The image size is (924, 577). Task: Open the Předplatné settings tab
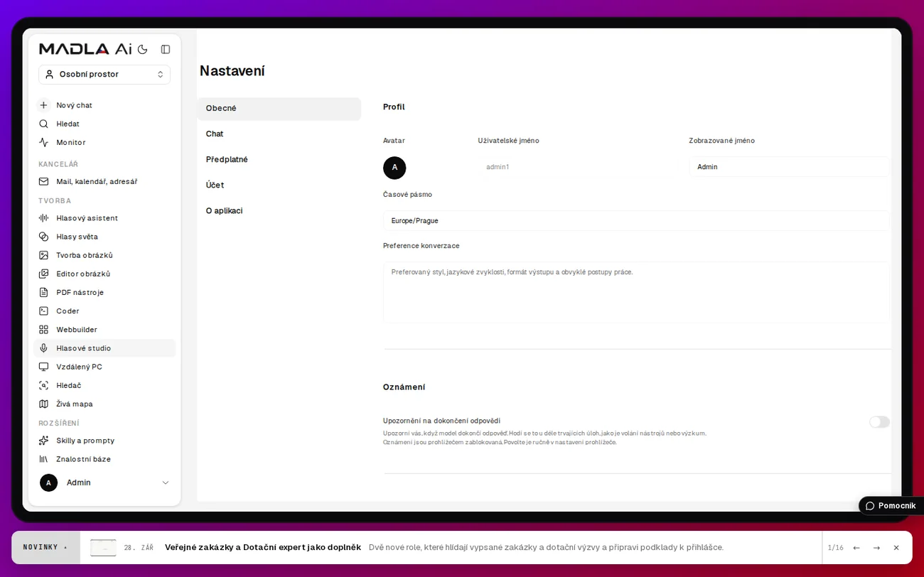click(x=279, y=159)
